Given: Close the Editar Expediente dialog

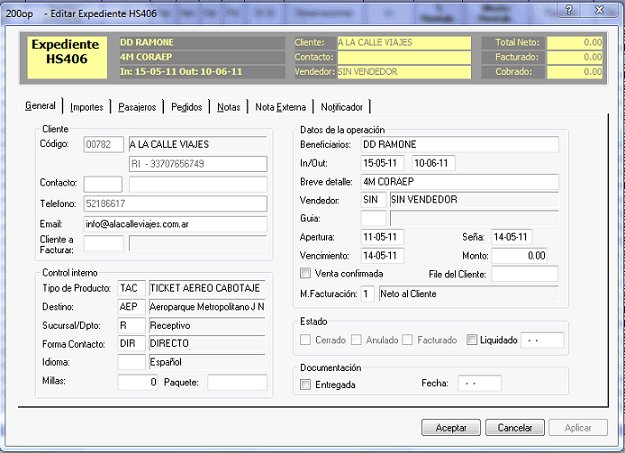Looking at the screenshot, I should click(x=599, y=10).
